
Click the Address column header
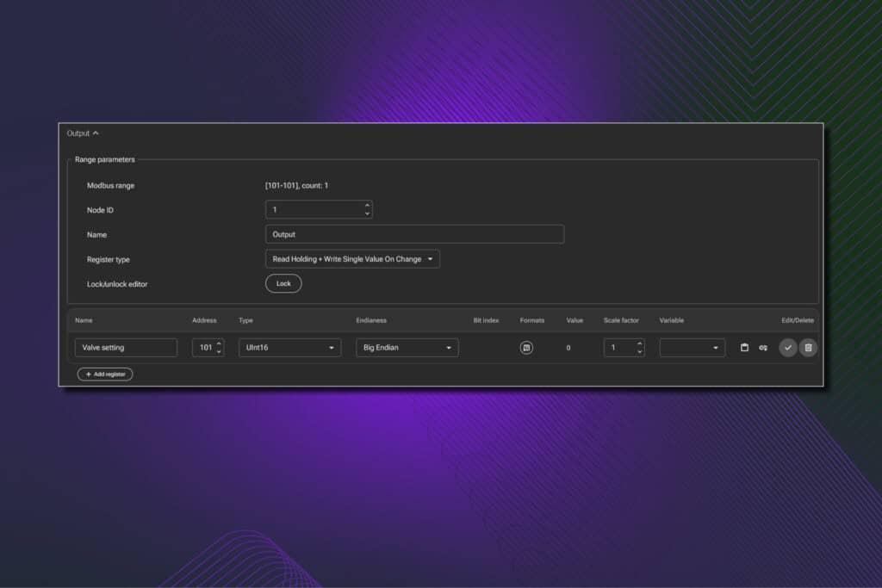204,320
